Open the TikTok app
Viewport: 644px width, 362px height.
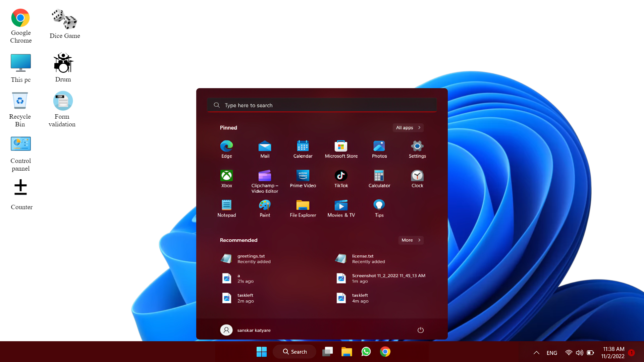tap(341, 178)
